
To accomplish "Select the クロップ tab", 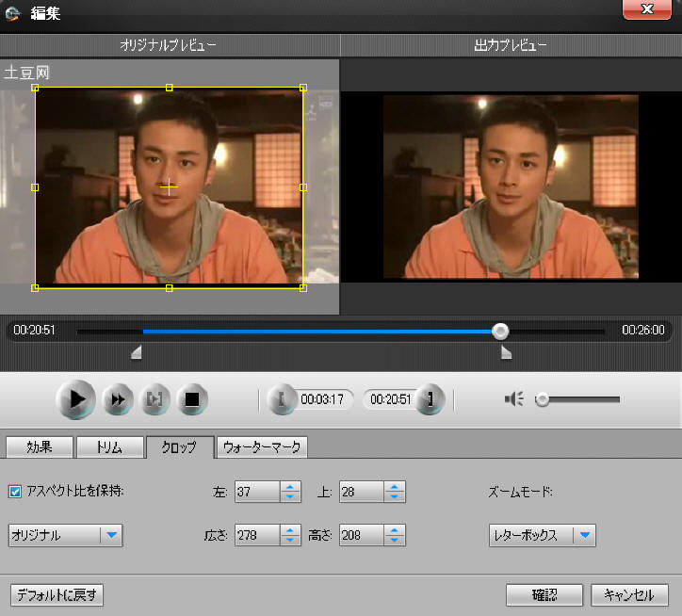I will [180, 446].
